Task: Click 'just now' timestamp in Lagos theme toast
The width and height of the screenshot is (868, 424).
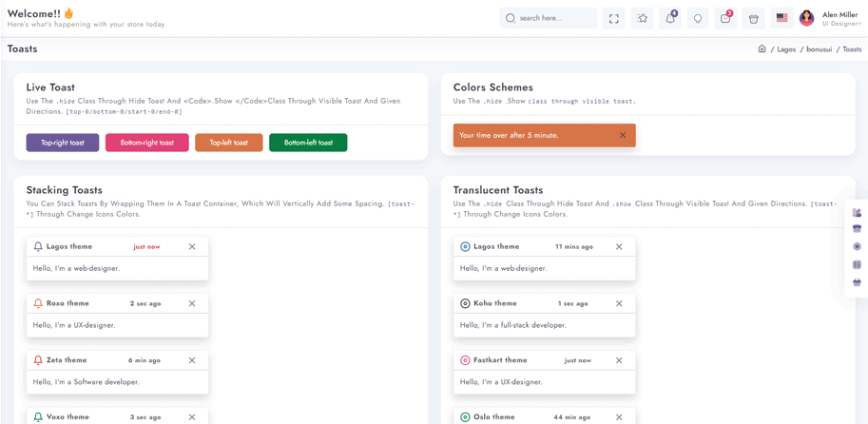Action: pos(146,247)
